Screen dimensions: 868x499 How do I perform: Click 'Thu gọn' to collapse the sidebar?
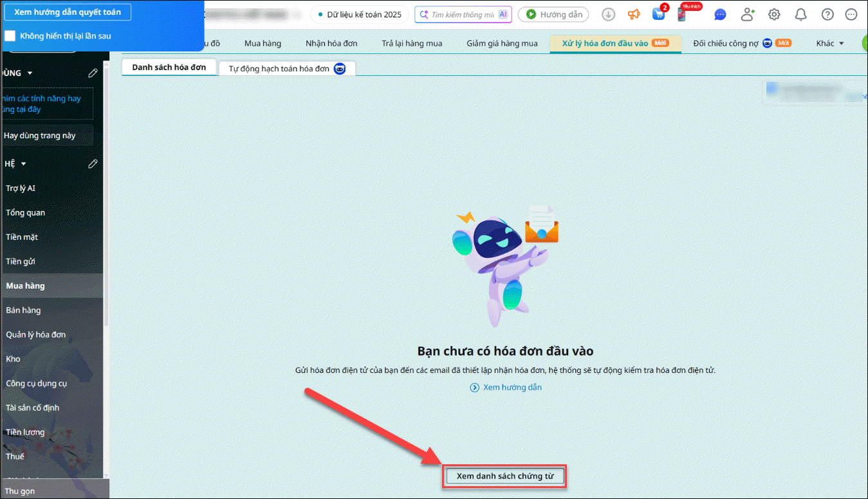[x=54, y=491]
